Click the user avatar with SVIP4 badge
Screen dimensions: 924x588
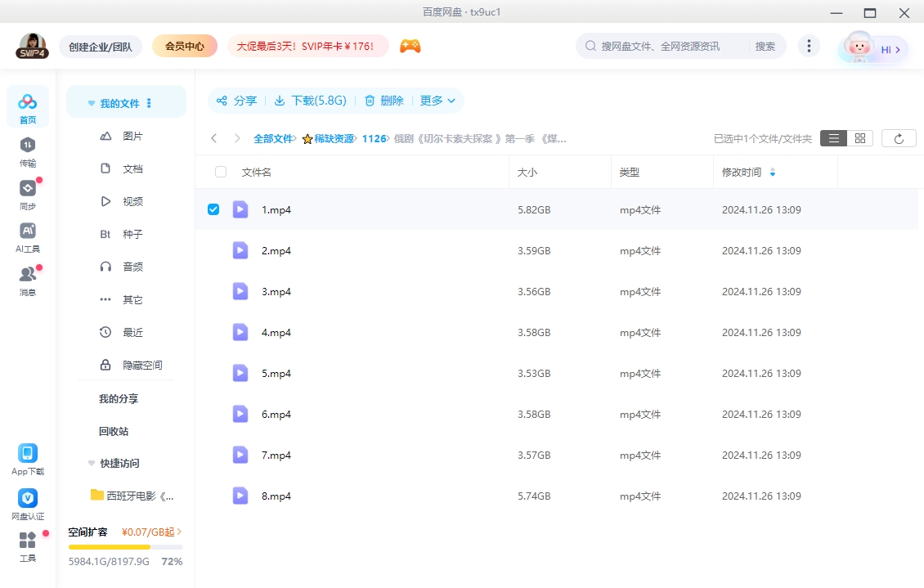33,46
